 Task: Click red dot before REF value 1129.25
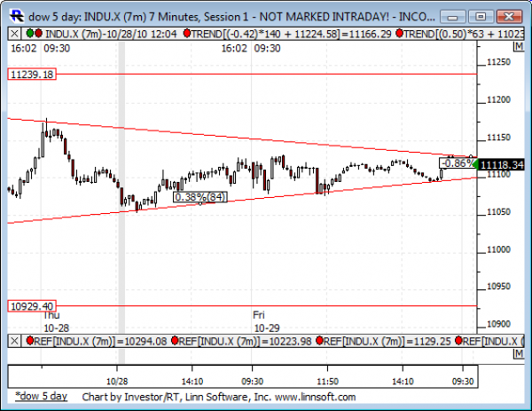point(319,340)
